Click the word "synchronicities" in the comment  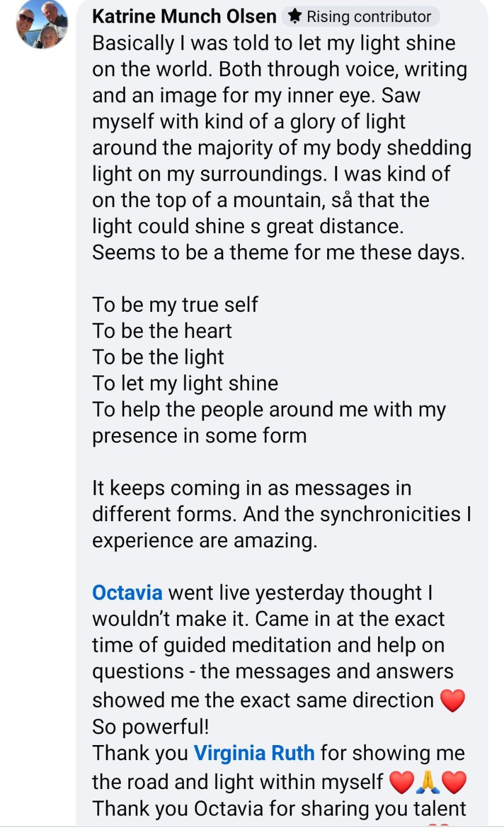pyautogui.click(x=390, y=514)
